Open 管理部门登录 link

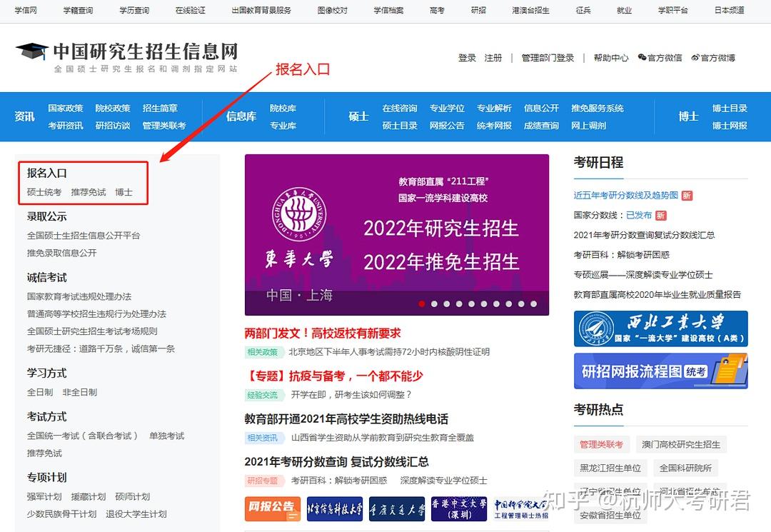coord(548,58)
